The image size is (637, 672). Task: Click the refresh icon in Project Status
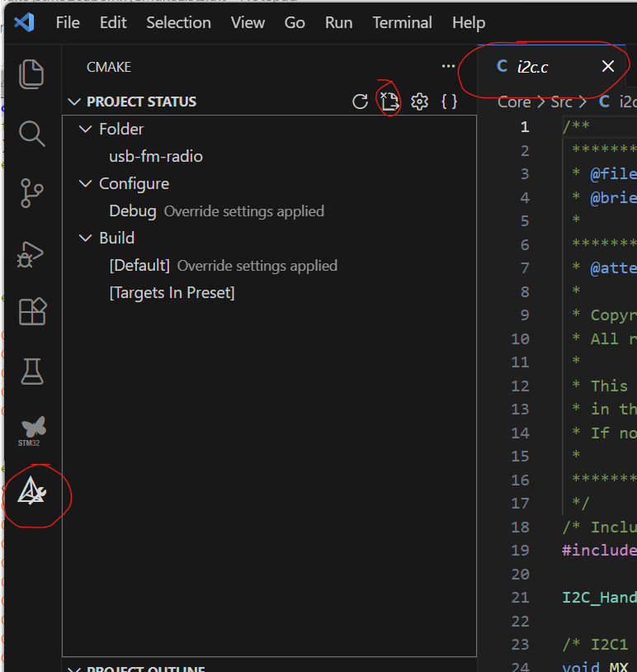360,102
